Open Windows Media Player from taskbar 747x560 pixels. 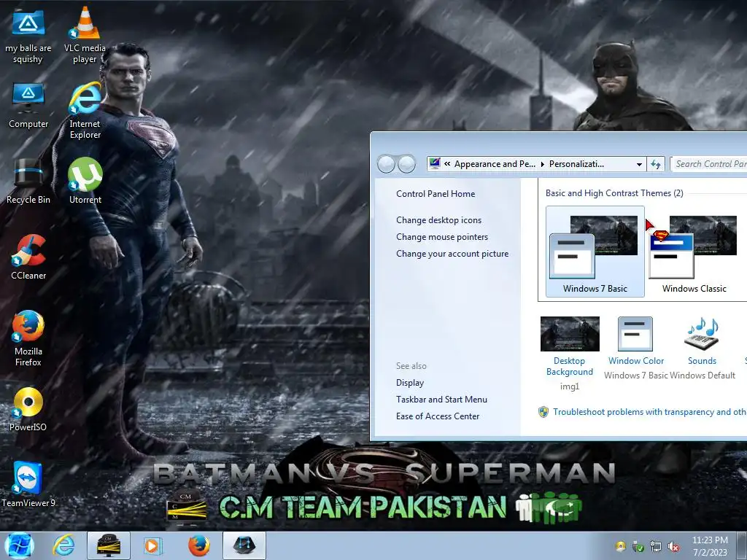[152, 545]
